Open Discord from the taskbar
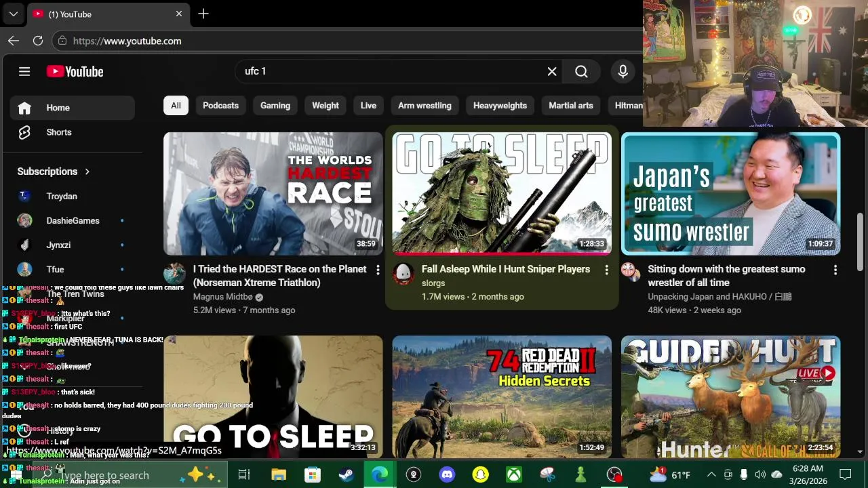Viewport: 868px width, 488px height. click(447, 474)
